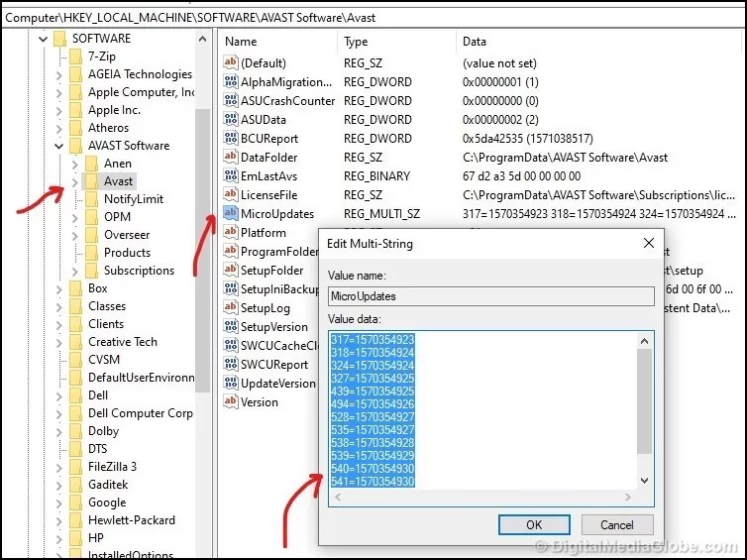Select the Hewlett-Packard tree key

tap(132, 520)
